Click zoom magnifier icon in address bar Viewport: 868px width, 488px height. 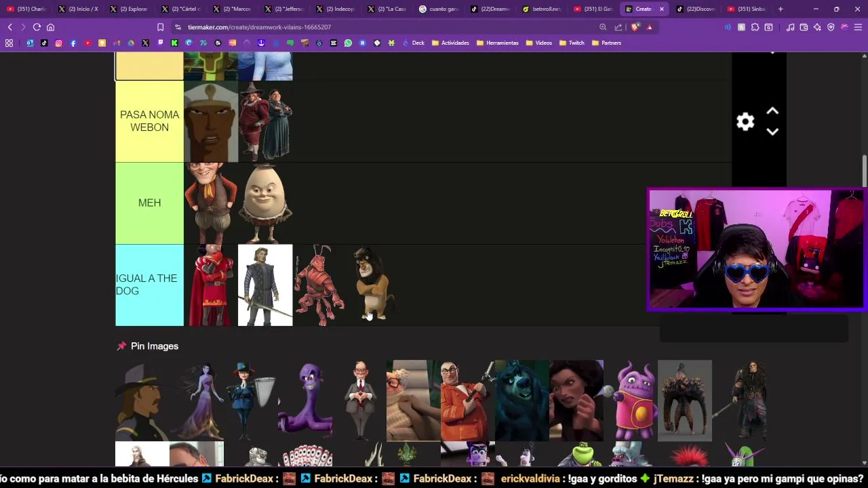pos(603,27)
